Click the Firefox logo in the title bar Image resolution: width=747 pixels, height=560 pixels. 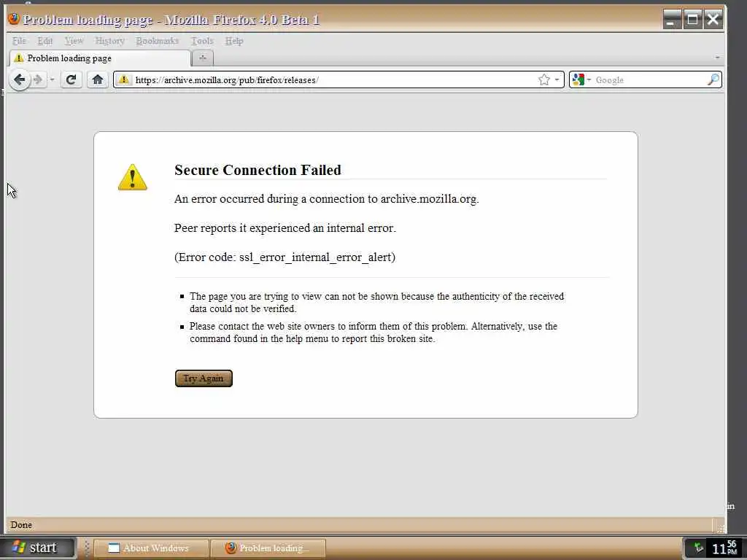pyautogui.click(x=14, y=19)
